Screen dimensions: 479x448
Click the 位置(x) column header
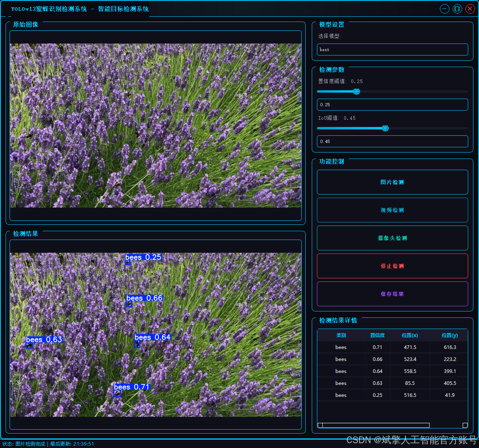pos(410,335)
